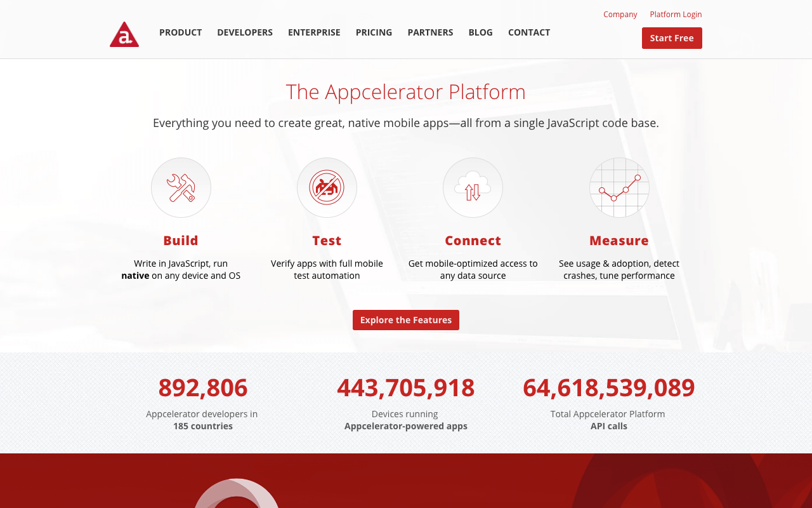Go to the ENTERPRISE section
812x508 pixels.
click(x=314, y=32)
